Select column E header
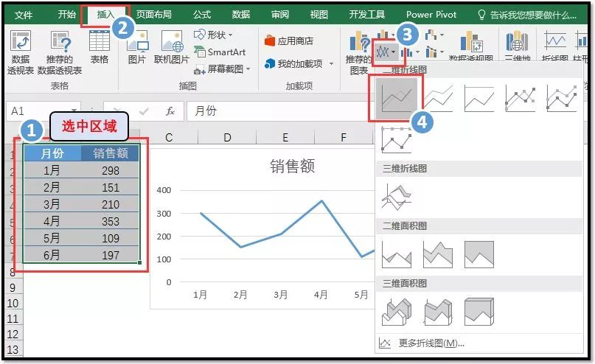This screenshot has height=364, width=595. click(x=285, y=137)
